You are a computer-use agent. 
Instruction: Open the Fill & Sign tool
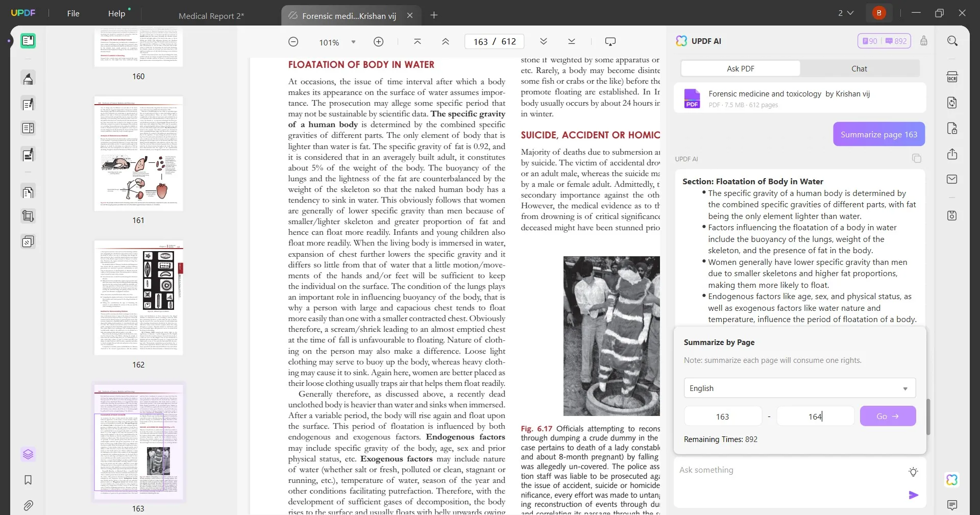click(x=28, y=154)
